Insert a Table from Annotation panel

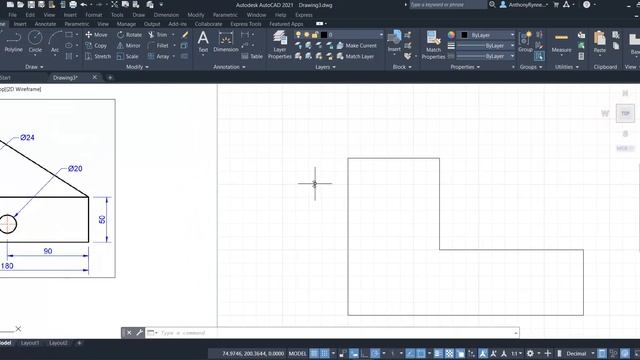252,56
